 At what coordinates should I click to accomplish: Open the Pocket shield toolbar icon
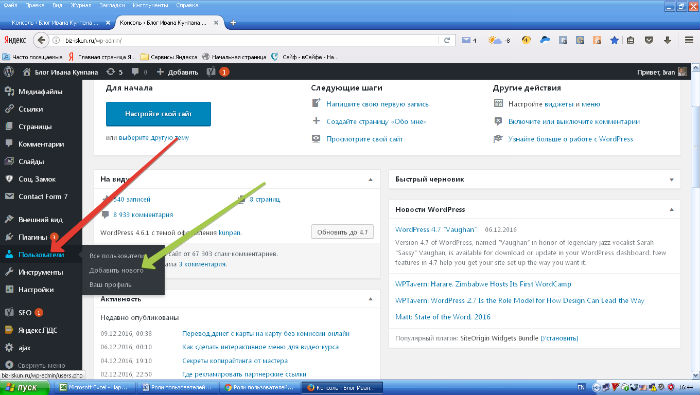point(649,40)
